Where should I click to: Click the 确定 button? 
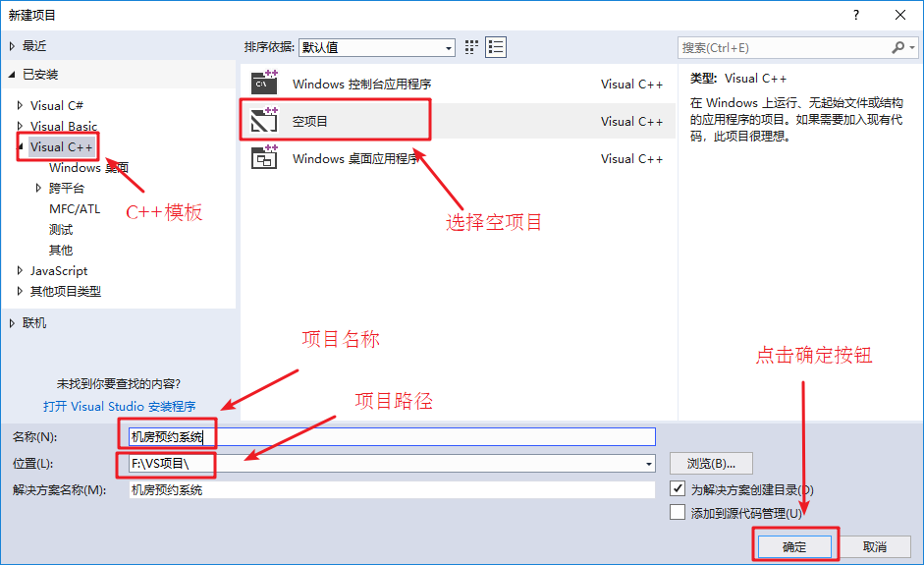pos(794,546)
